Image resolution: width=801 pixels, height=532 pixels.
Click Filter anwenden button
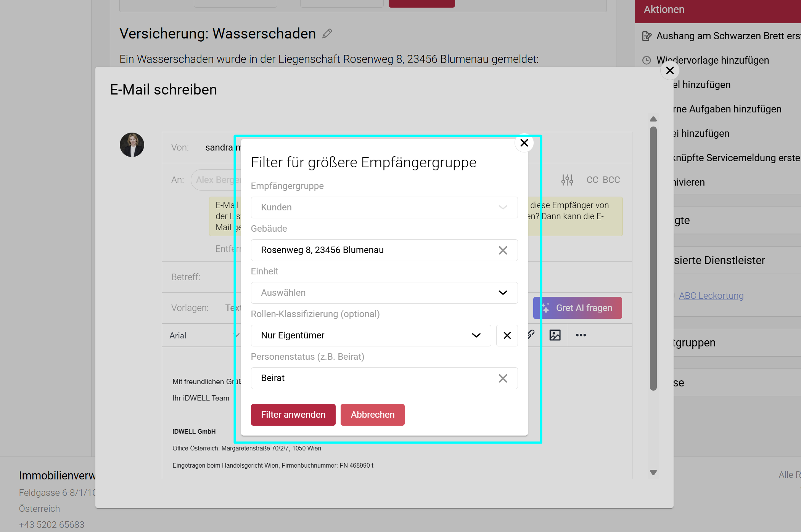[x=293, y=415]
